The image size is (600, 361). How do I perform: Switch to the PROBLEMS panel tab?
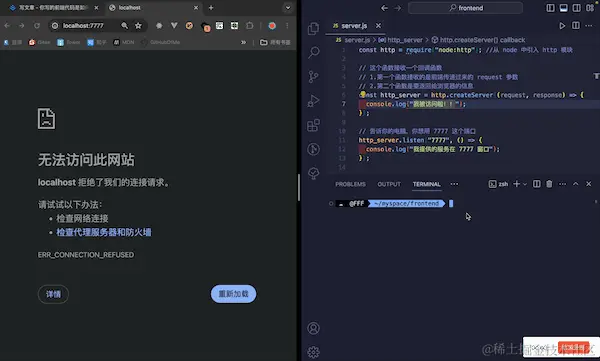pyautogui.click(x=350, y=184)
